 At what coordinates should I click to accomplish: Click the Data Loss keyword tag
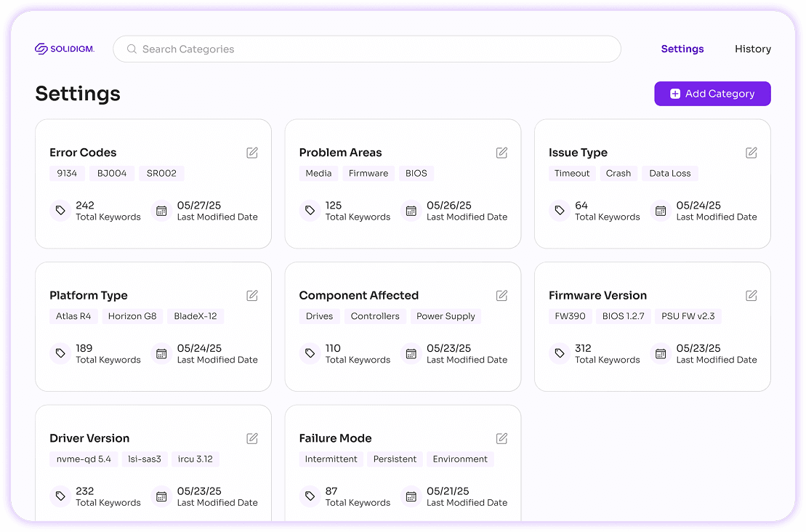click(x=669, y=173)
